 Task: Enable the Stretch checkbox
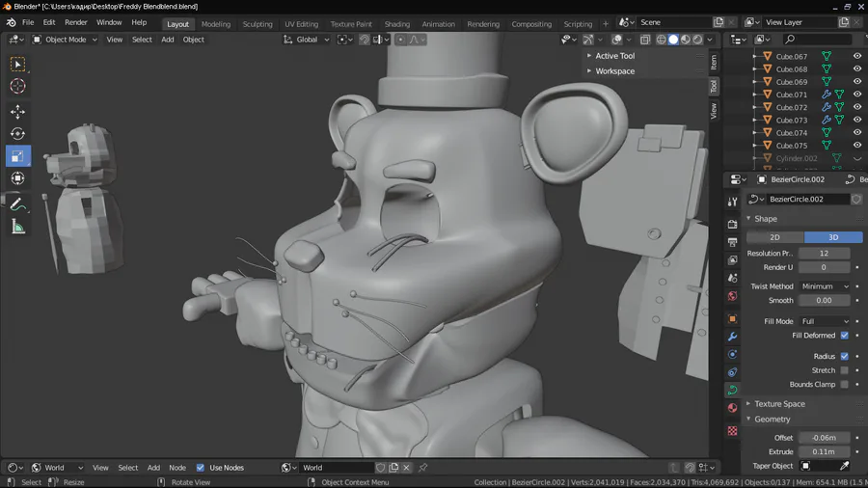pyautogui.click(x=844, y=370)
